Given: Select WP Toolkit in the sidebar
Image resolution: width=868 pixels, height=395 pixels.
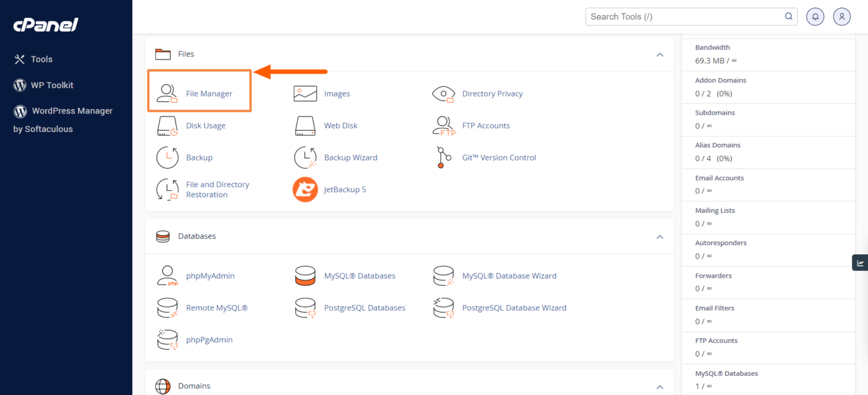Looking at the screenshot, I should pyautogui.click(x=43, y=85).
